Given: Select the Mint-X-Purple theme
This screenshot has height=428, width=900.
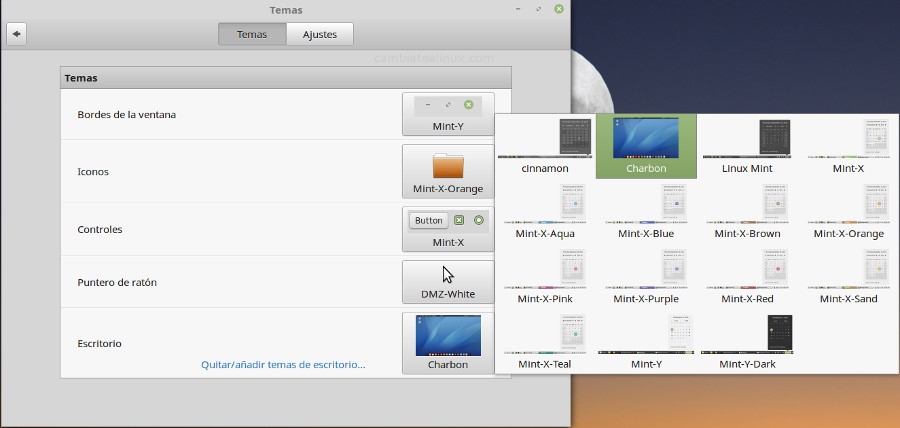Looking at the screenshot, I should 646,276.
